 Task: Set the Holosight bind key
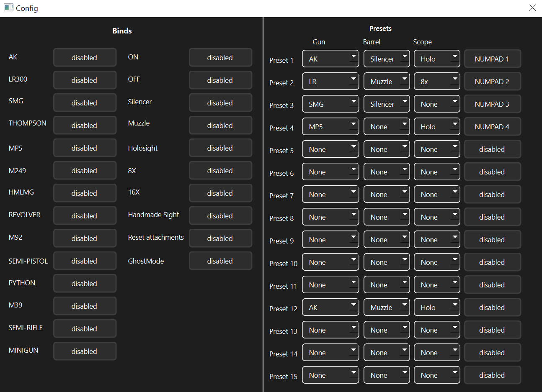(220, 148)
